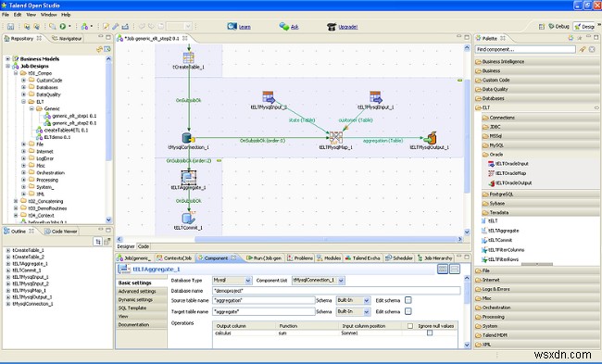Click the green Run toolbar icon
This screenshot has width=602, height=364.
click(63, 27)
